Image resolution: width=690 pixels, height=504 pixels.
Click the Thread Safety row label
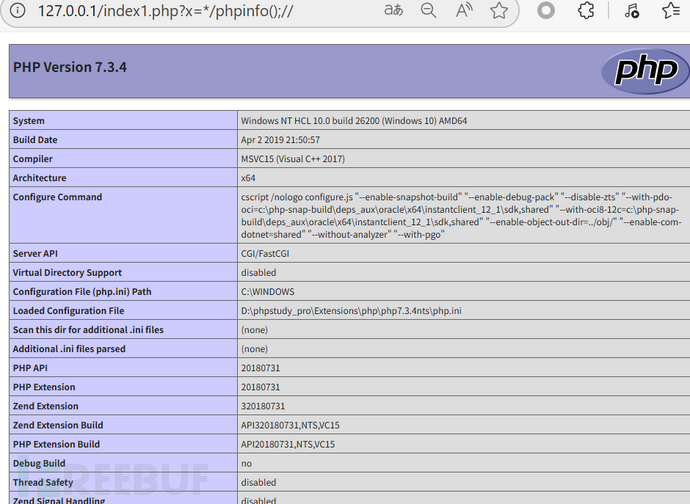pos(42,482)
